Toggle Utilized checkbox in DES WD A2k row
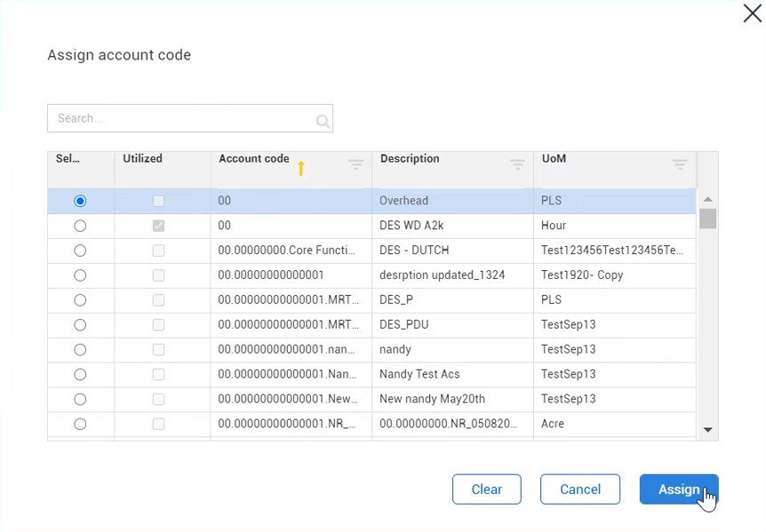 (158, 226)
